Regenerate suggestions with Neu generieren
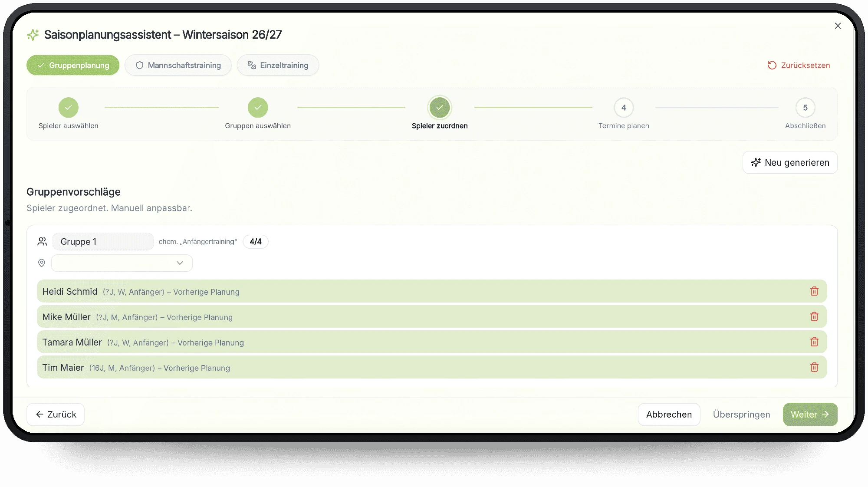868x487 pixels. coord(790,162)
